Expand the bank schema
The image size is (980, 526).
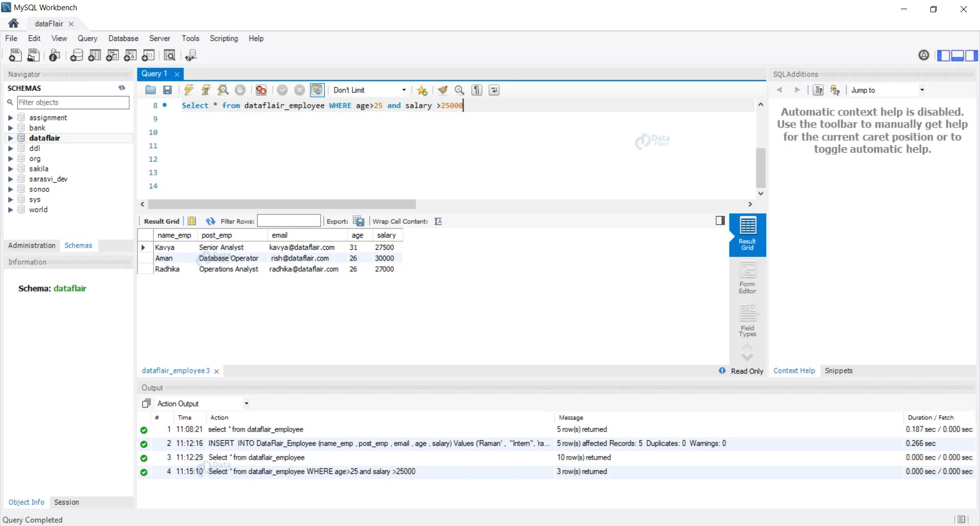pyautogui.click(x=10, y=128)
